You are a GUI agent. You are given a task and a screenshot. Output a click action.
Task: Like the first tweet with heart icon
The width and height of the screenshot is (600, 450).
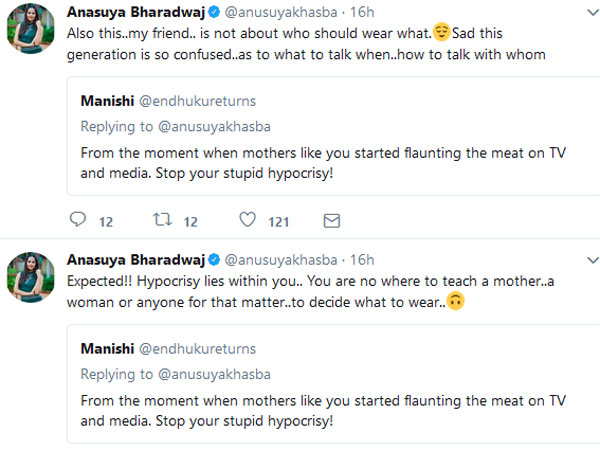[246, 220]
